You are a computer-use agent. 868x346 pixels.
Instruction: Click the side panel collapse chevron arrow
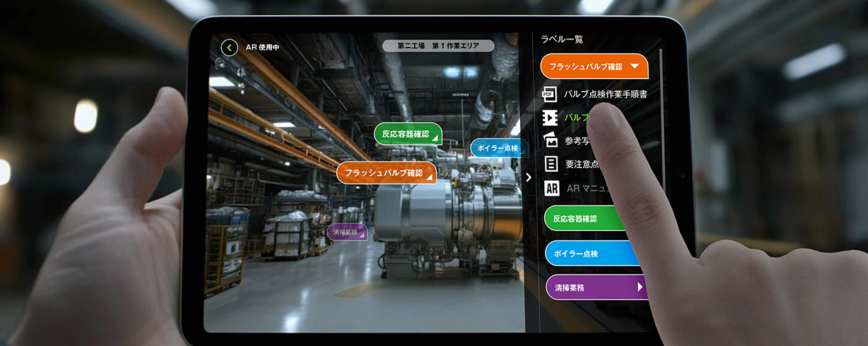(528, 177)
